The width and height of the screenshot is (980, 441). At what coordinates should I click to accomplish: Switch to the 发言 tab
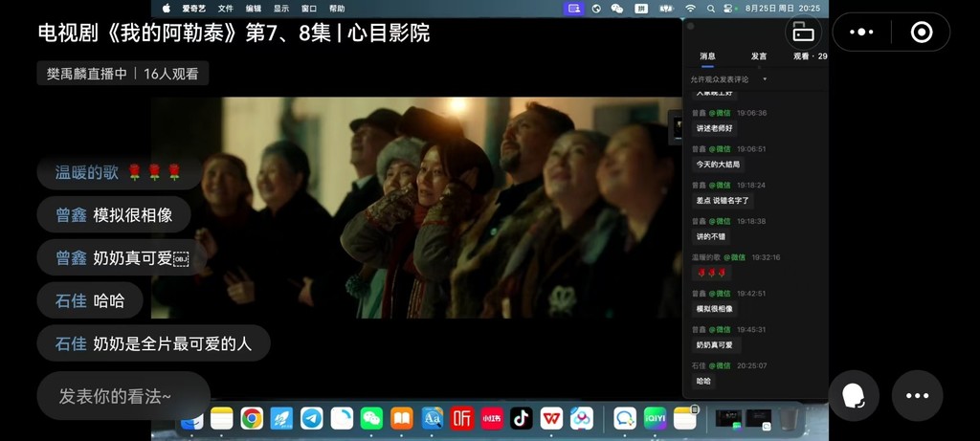click(758, 56)
